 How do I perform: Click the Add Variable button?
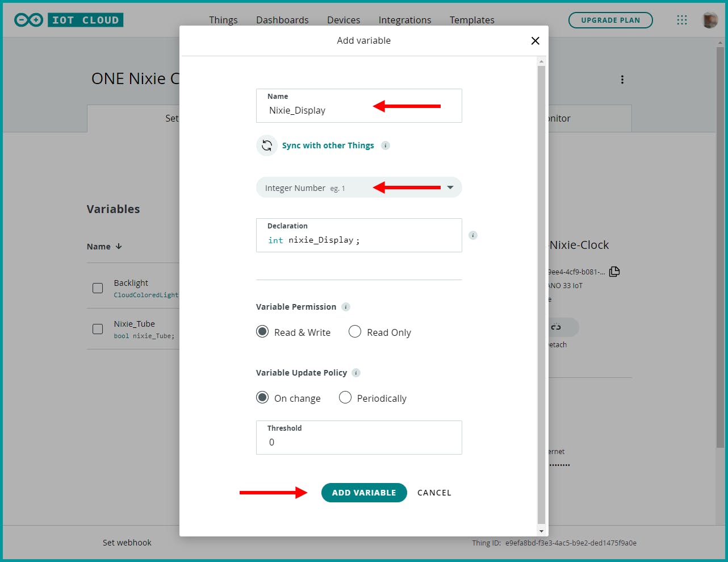[x=364, y=493]
